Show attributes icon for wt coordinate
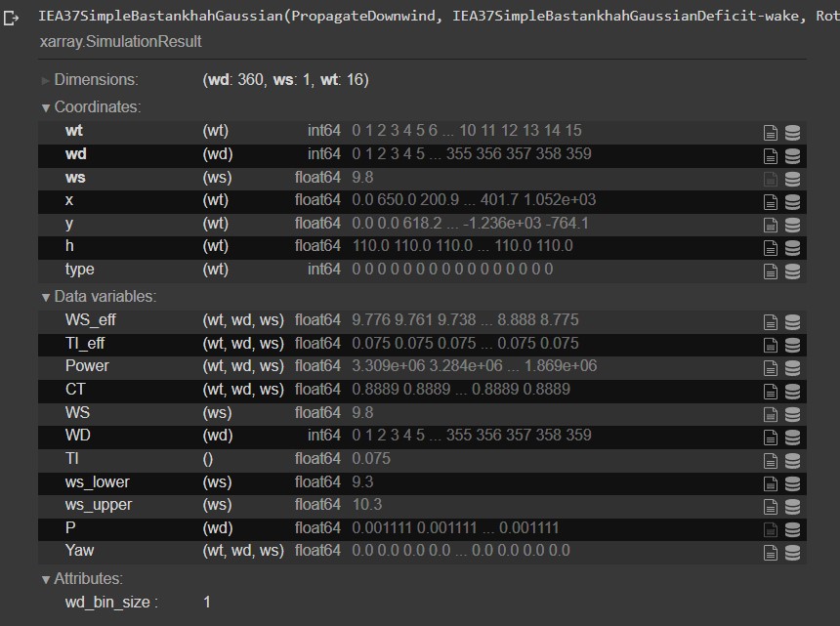Screen dimensions: 840x626 pyautogui.click(x=771, y=132)
